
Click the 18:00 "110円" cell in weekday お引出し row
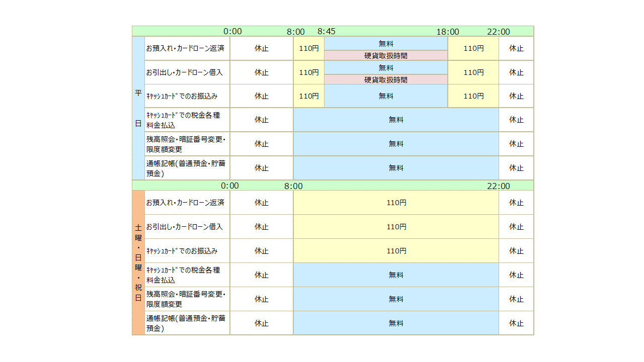[473, 72]
